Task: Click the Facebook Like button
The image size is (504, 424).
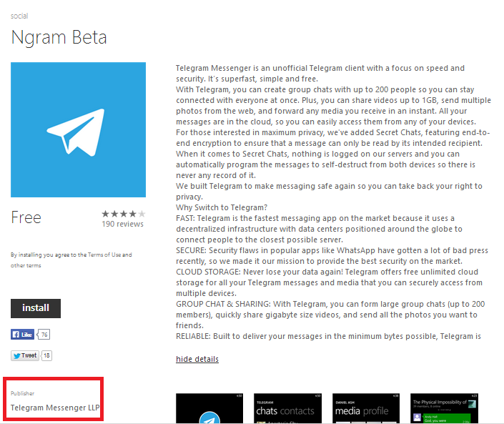Action: [22, 335]
